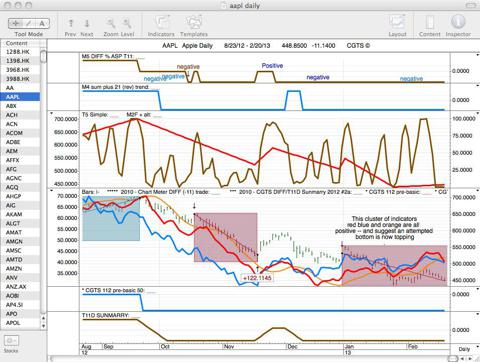This screenshot has width=480, height=362.
Task: Go to previous symbol with Prev arrow
Action: 71,23
